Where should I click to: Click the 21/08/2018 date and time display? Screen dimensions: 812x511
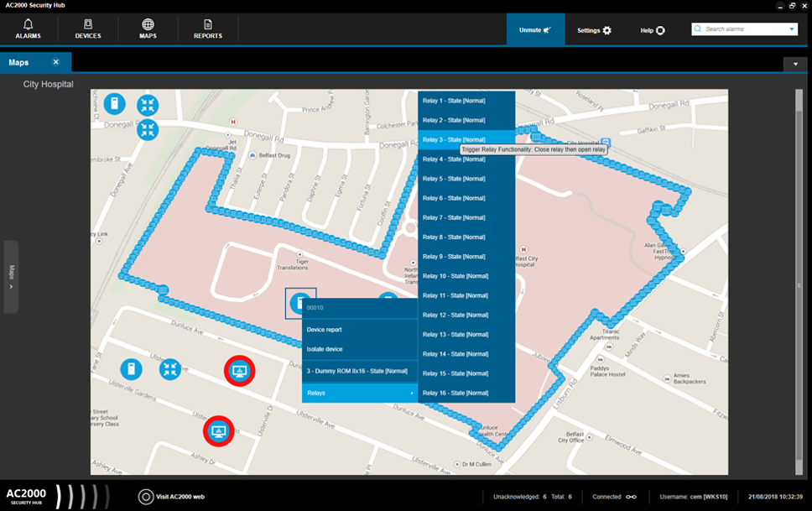pyautogui.click(x=775, y=497)
